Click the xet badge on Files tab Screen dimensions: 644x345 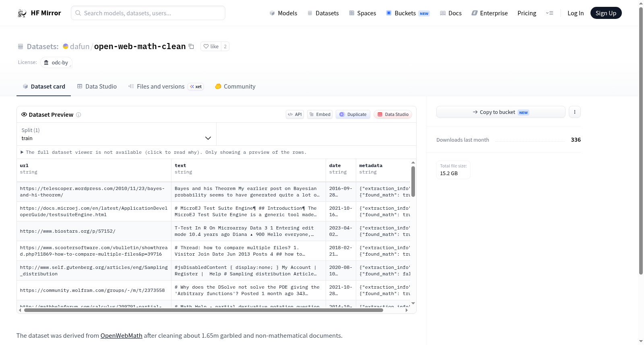[196, 87]
